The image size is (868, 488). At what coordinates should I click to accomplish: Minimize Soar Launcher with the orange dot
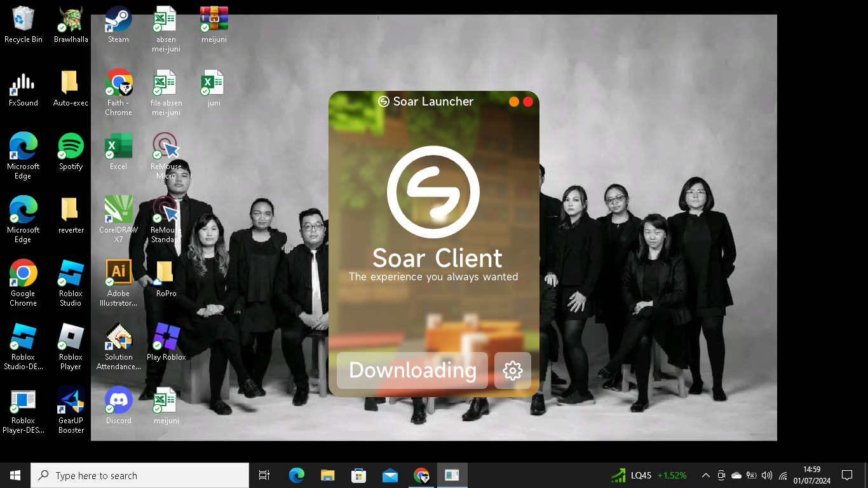tap(514, 102)
